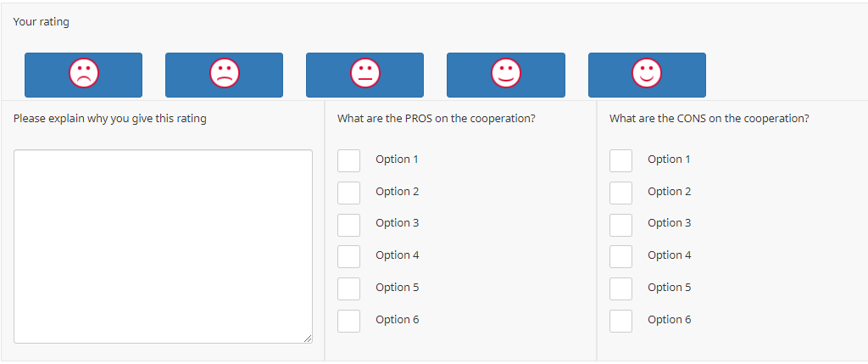Click the Option 1 label under PROS
Image resolution: width=868 pixels, height=364 pixels.
pyautogui.click(x=397, y=160)
